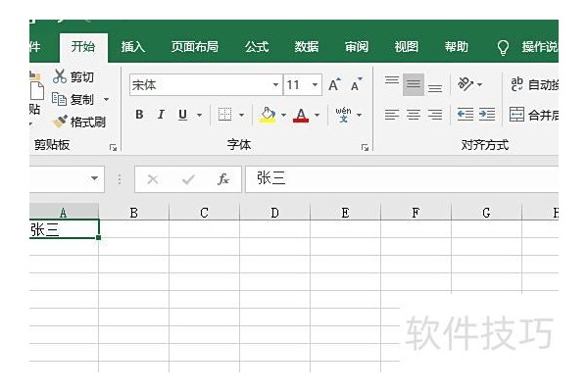Click the Copy icon
Viewport: 588px width, 392px height.
(59, 99)
